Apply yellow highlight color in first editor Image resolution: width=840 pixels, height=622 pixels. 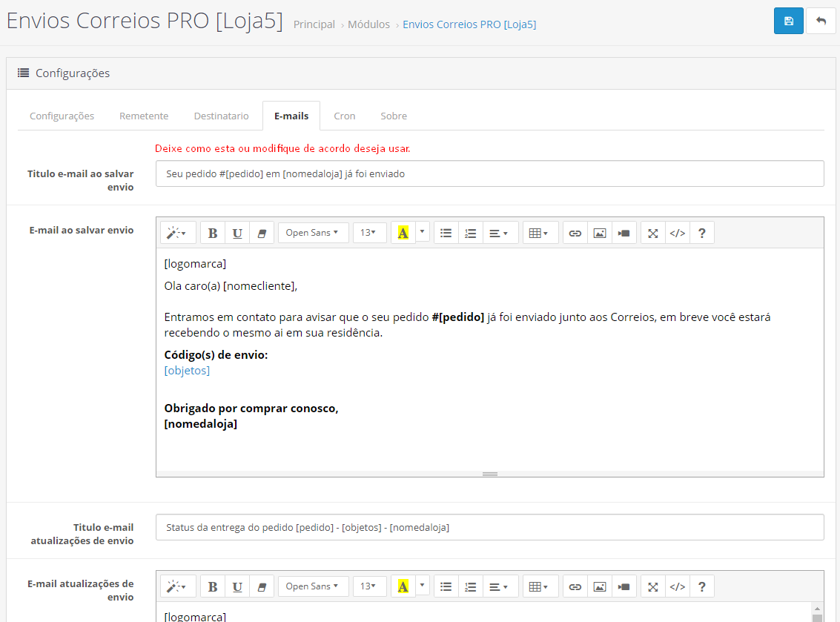(403, 233)
